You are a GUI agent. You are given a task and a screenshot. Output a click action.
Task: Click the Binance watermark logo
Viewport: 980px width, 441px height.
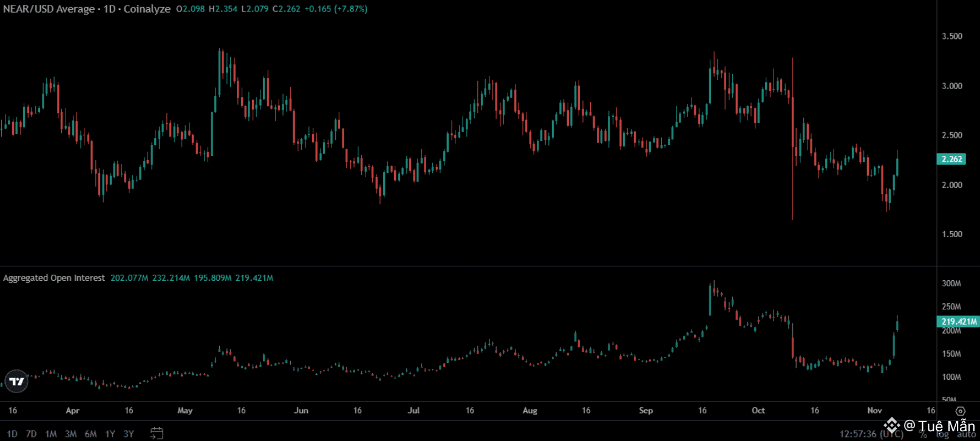coord(891,425)
